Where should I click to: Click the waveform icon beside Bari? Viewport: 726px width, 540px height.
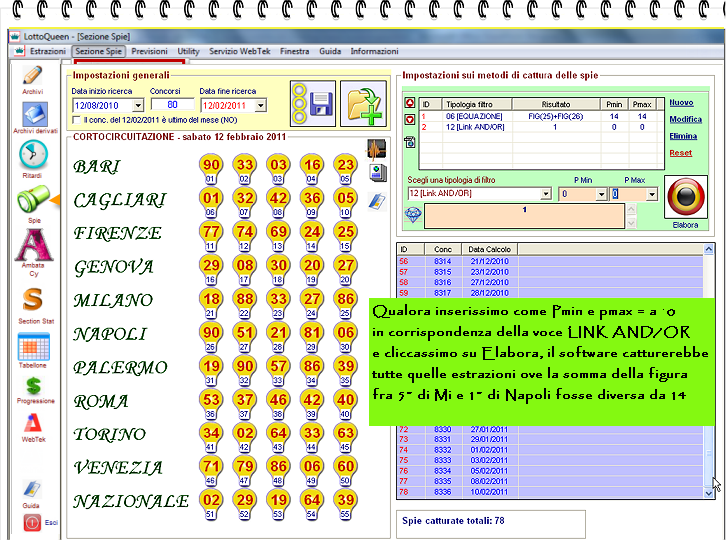(x=376, y=150)
